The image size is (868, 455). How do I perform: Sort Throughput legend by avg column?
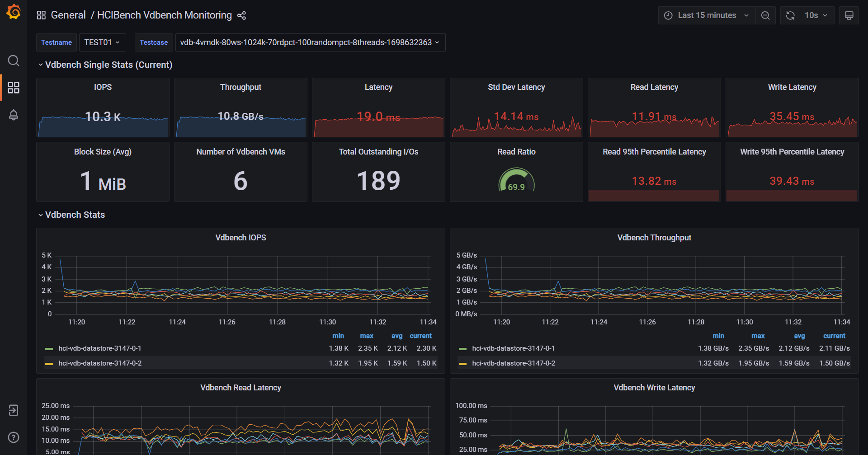[x=799, y=336]
